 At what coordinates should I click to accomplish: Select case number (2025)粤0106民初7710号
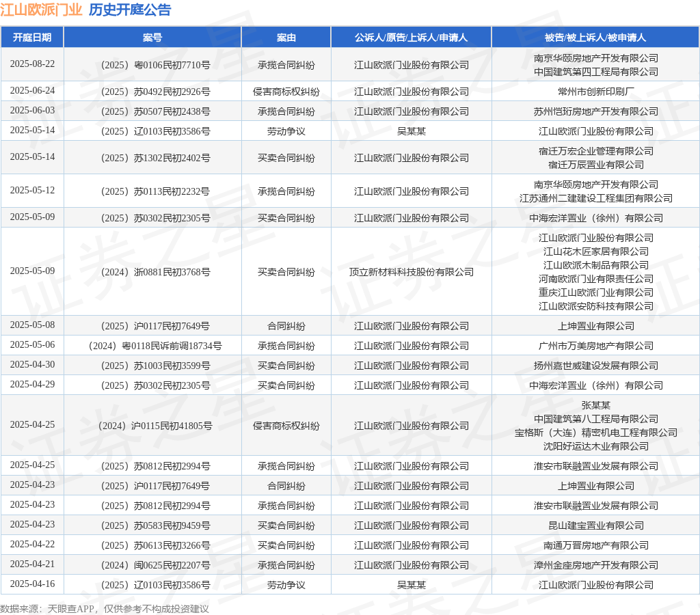point(155,65)
